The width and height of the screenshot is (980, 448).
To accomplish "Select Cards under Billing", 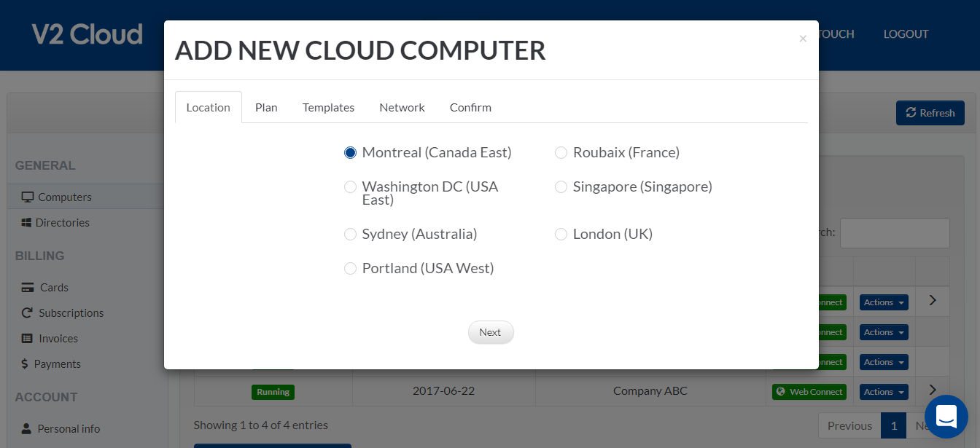I will click(52, 287).
